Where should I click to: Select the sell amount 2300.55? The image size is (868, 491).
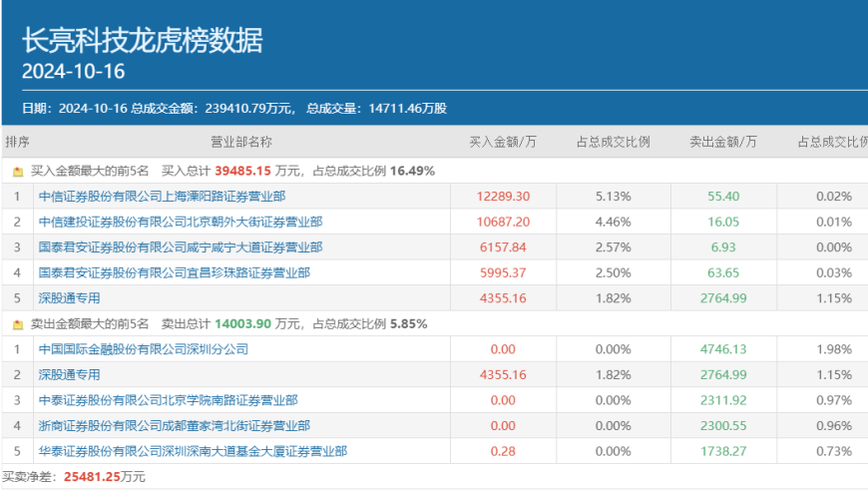pos(723,426)
